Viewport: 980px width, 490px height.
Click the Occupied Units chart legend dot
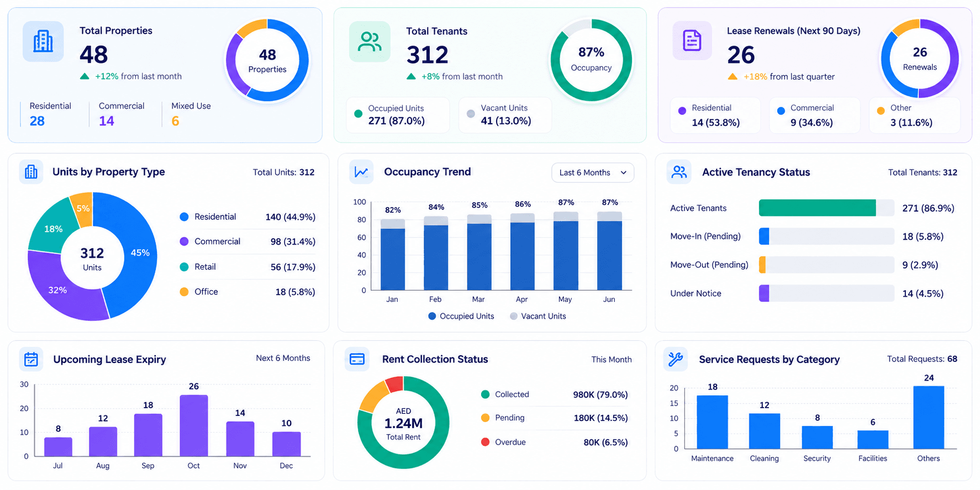coord(432,316)
